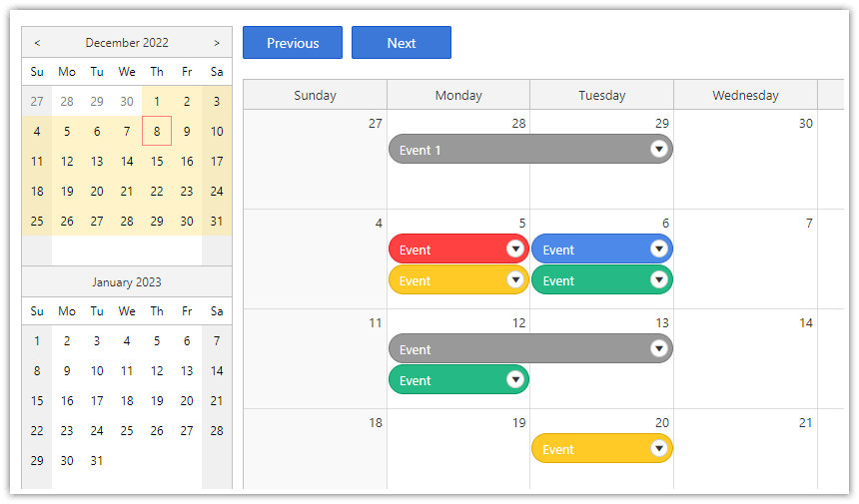The image size is (859, 504).
Task: Select the Monday column header
Action: [x=458, y=96]
